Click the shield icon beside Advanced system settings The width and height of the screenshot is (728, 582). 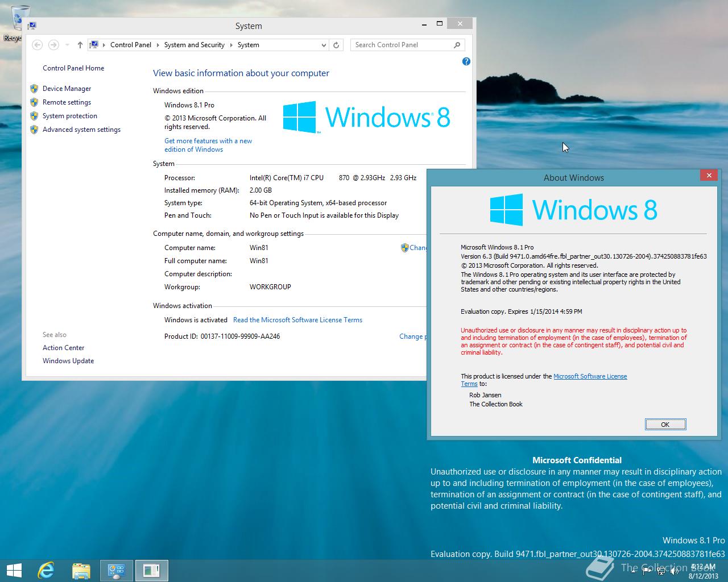click(x=34, y=130)
